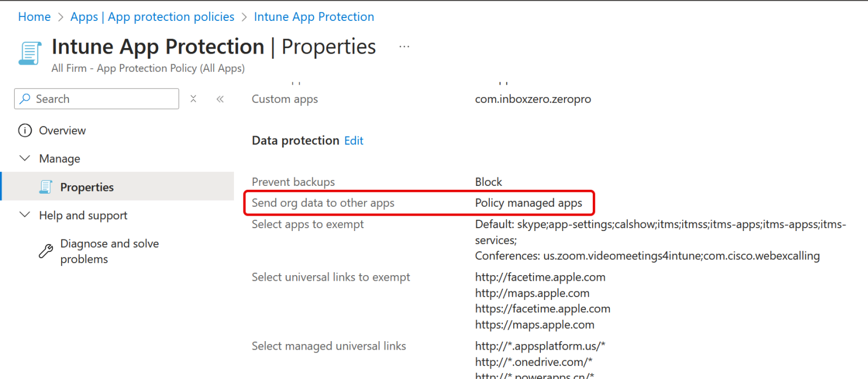Click the Overview info icon in the sidebar
The height and width of the screenshot is (379, 868).
(25, 130)
